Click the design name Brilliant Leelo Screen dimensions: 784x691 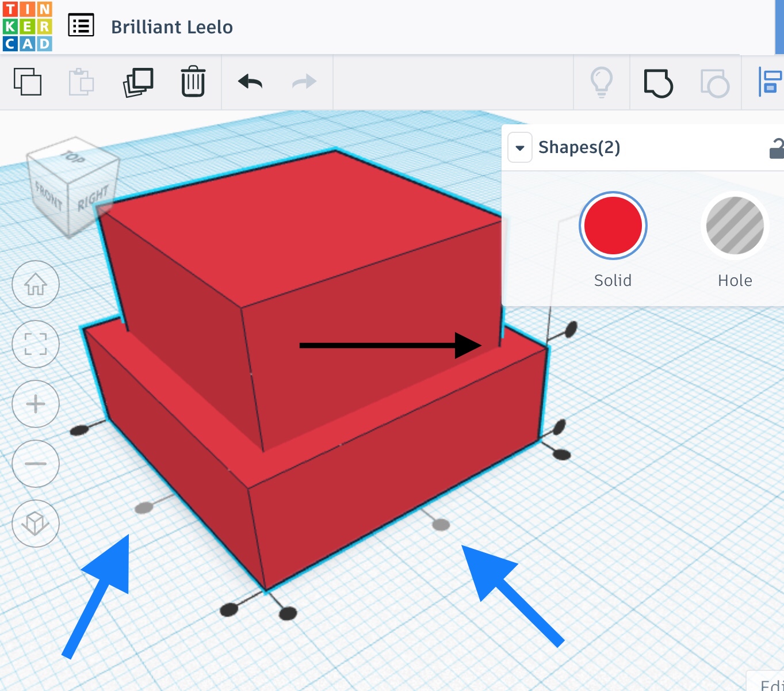coord(172,27)
